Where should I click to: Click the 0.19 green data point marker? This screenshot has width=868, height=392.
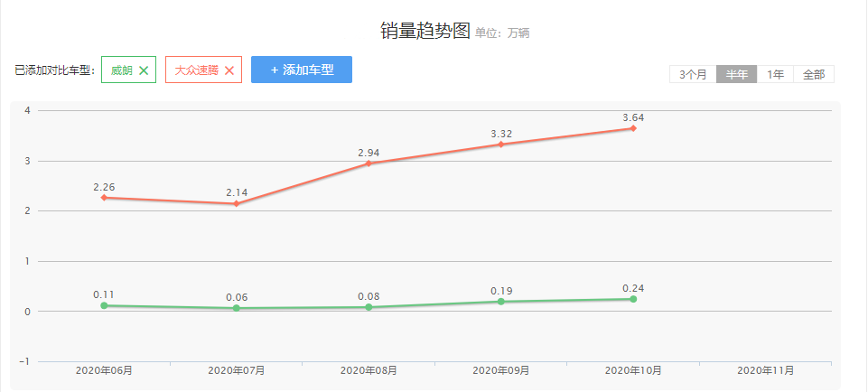(x=501, y=302)
